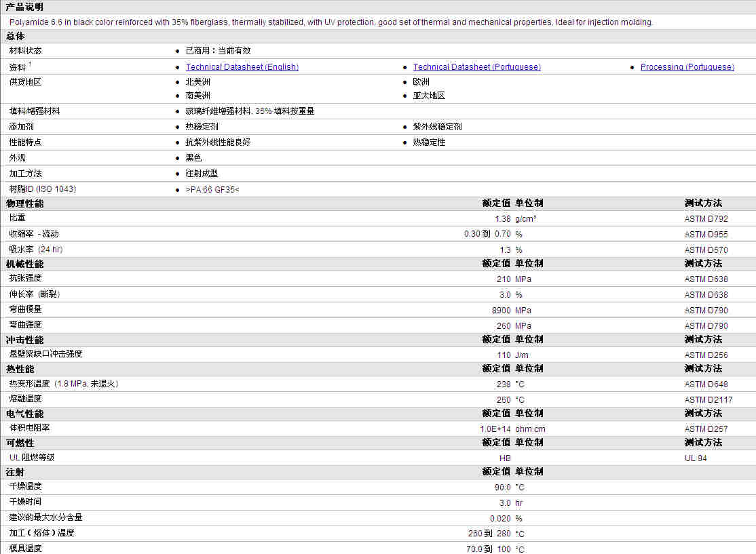Click the 产品说明 section header
The width and height of the screenshot is (756, 554).
[x=24, y=7]
